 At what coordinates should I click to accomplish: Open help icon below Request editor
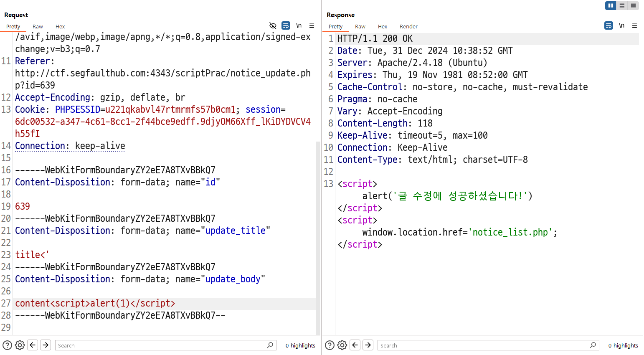(7, 345)
